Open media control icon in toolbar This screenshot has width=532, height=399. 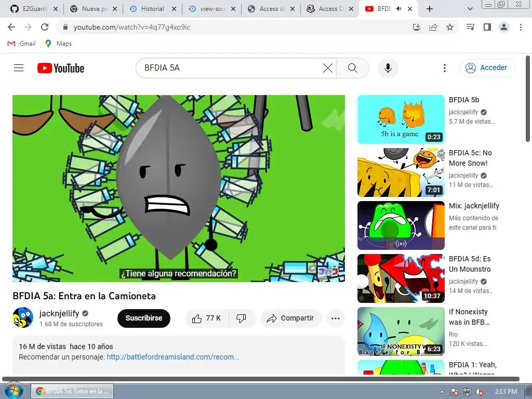470,27
